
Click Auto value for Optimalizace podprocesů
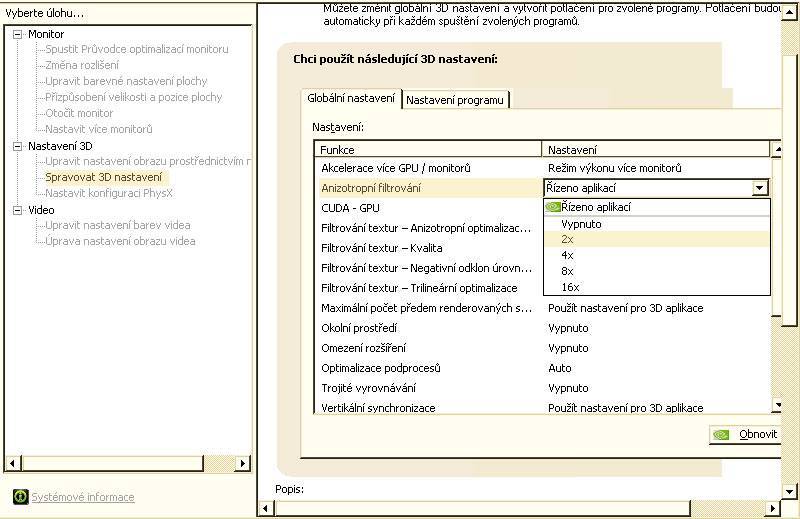(x=560, y=368)
